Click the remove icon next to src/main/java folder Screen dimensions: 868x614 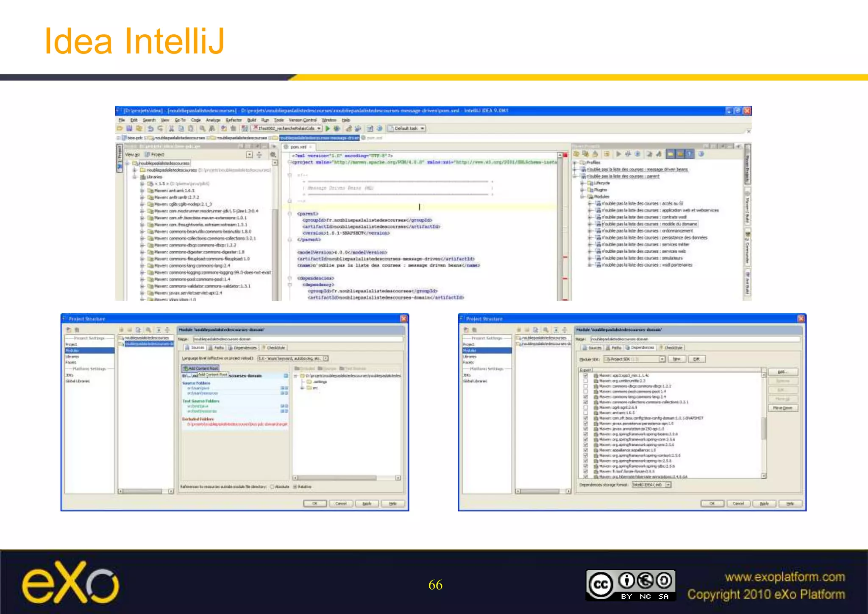click(x=286, y=388)
